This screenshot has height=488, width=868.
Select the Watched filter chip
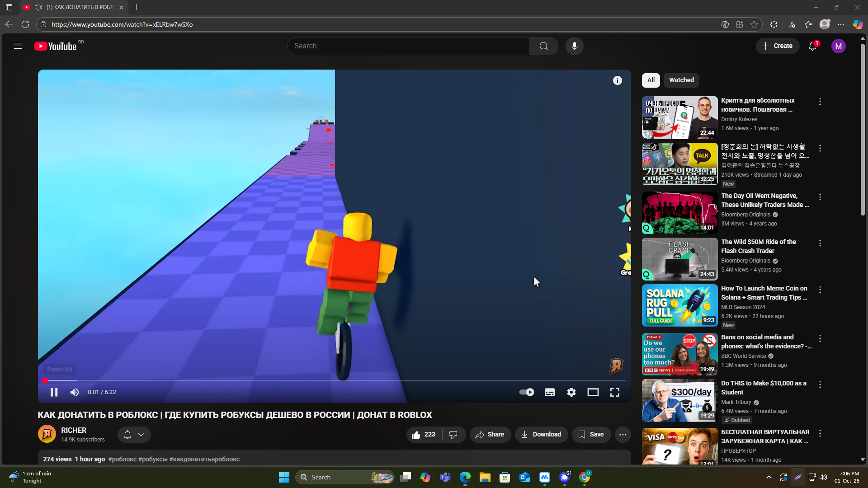[681, 80]
